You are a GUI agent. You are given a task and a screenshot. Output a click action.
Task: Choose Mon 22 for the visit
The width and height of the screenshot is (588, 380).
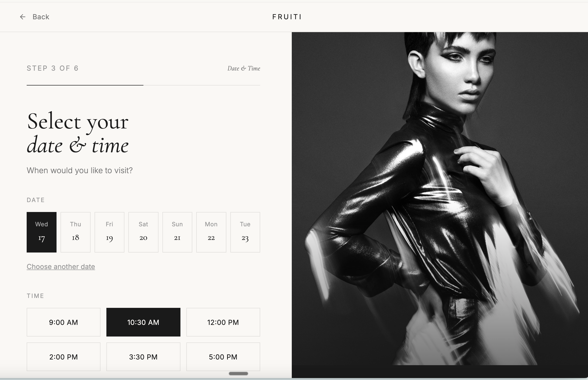coord(211,232)
